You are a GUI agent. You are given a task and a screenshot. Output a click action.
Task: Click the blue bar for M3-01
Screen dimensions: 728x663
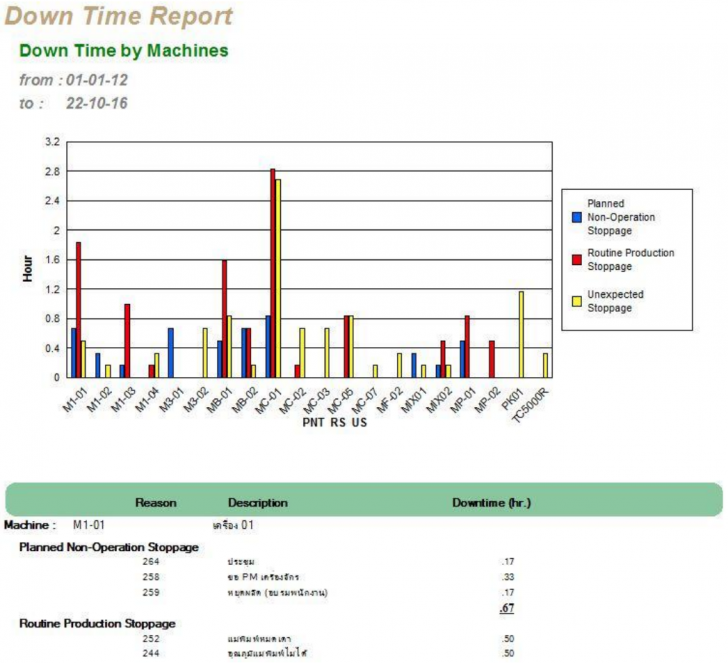tap(171, 353)
